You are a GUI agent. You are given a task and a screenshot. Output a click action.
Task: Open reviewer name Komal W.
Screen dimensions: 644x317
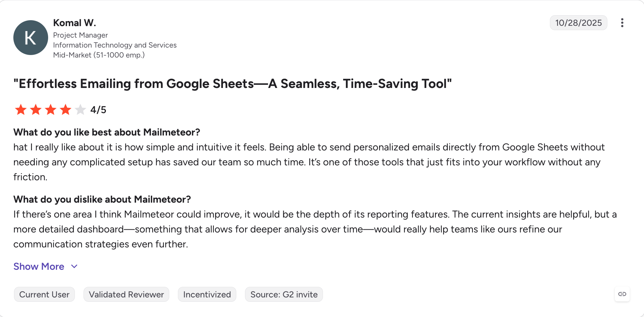tap(75, 23)
